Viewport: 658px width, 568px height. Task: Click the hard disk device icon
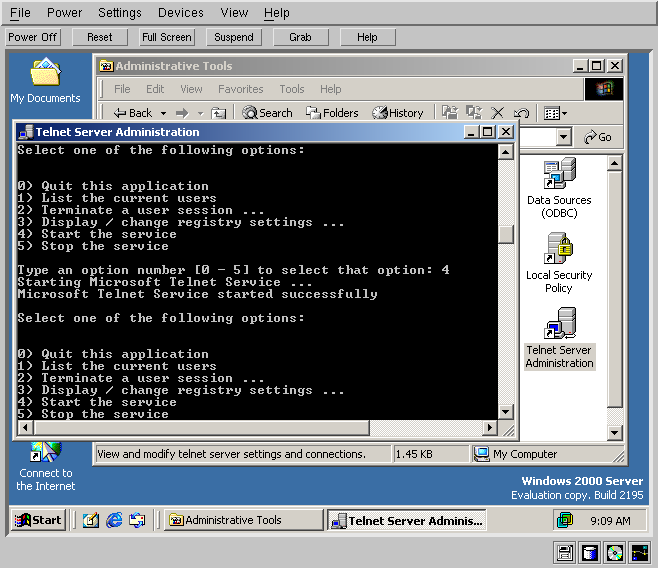pyautogui.click(x=590, y=553)
